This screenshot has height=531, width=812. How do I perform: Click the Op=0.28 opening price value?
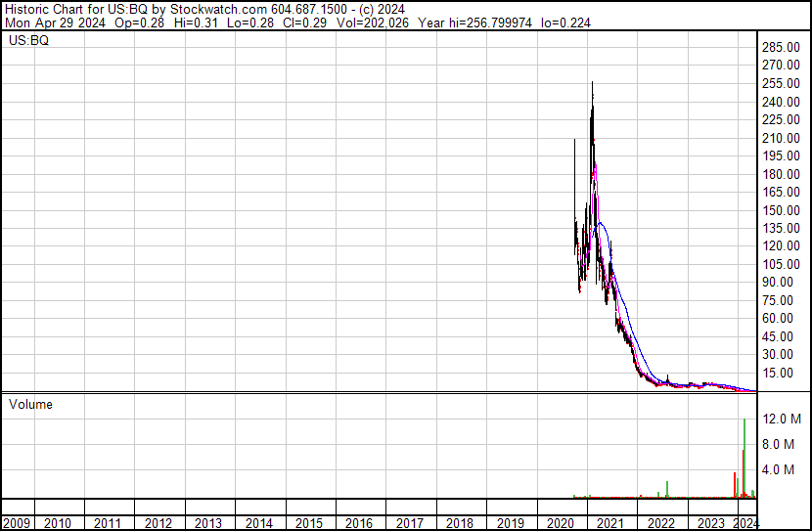pyautogui.click(x=139, y=22)
